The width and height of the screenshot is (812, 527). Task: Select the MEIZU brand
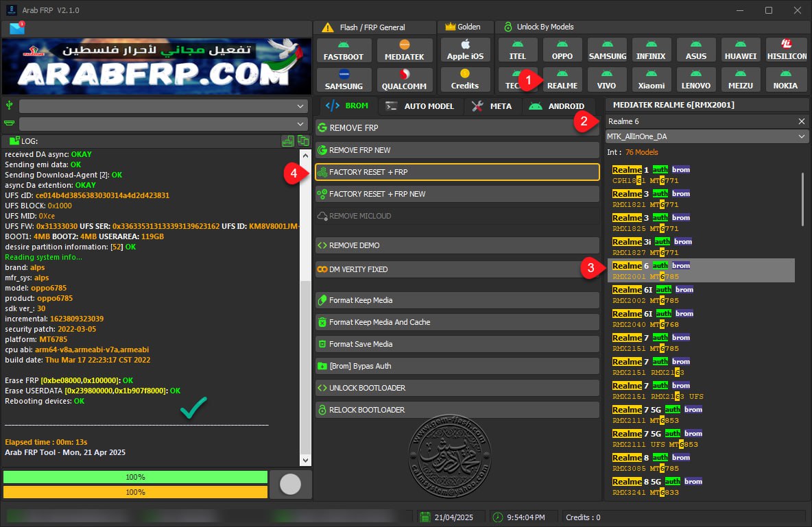(741, 79)
